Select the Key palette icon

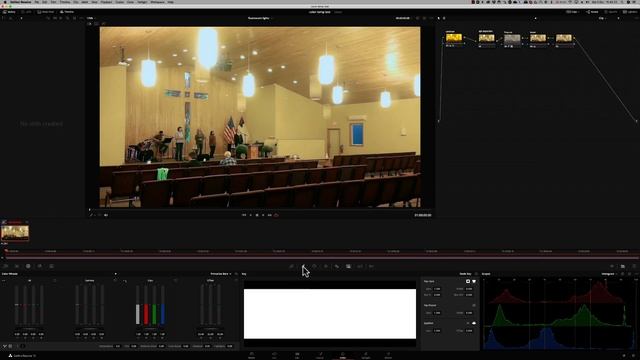pos(348,267)
